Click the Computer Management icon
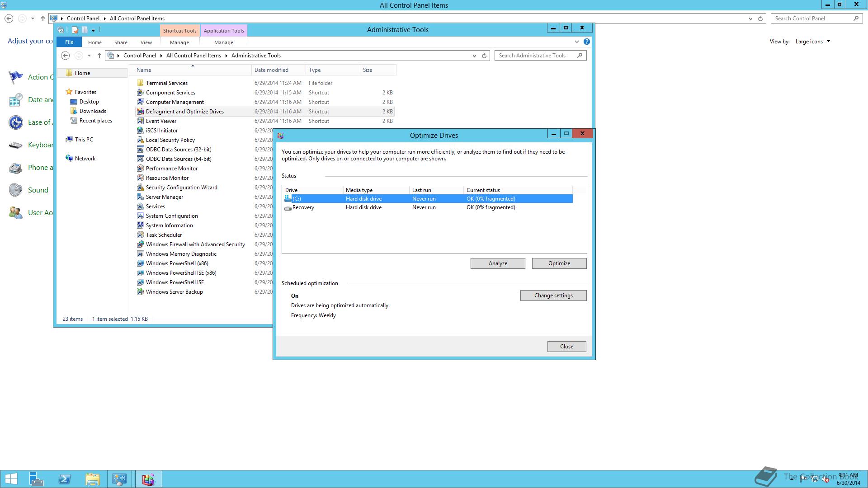Viewport: 868px width, 488px height. tap(140, 102)
